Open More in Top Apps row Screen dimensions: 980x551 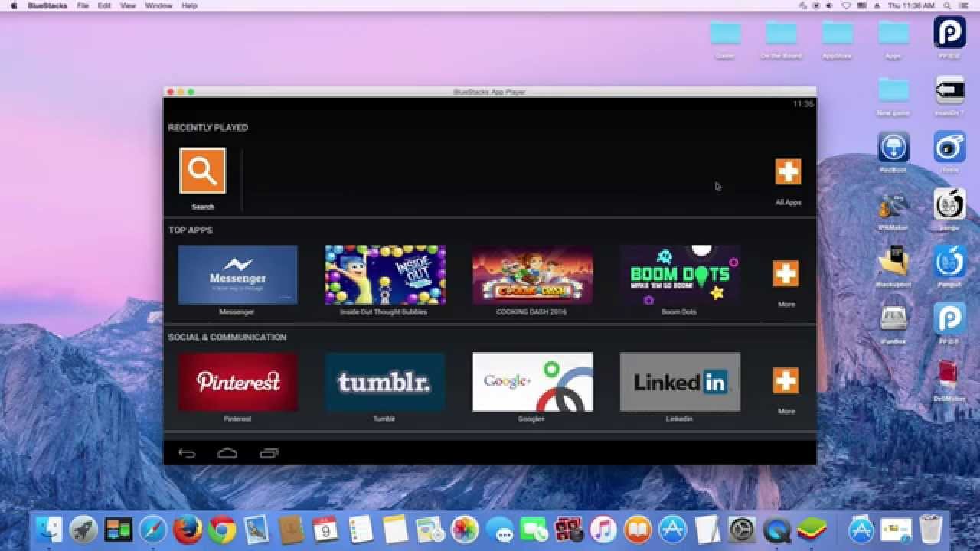[786, 274]
